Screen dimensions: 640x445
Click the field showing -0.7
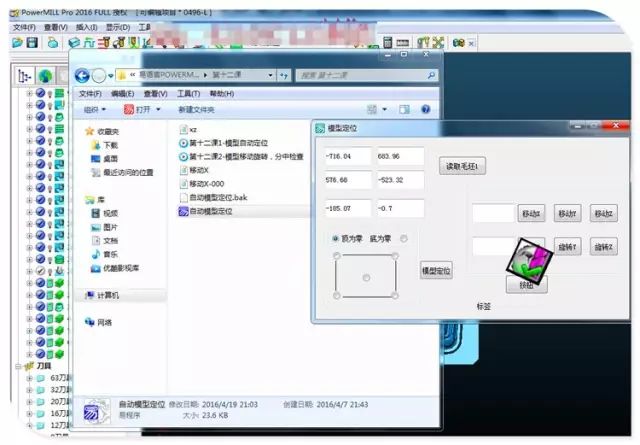400,209
